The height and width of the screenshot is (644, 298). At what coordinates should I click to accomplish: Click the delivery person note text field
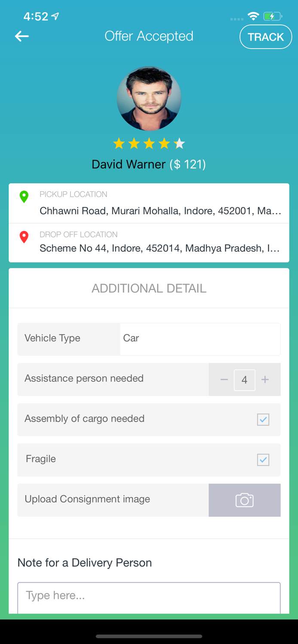(149, 597)
